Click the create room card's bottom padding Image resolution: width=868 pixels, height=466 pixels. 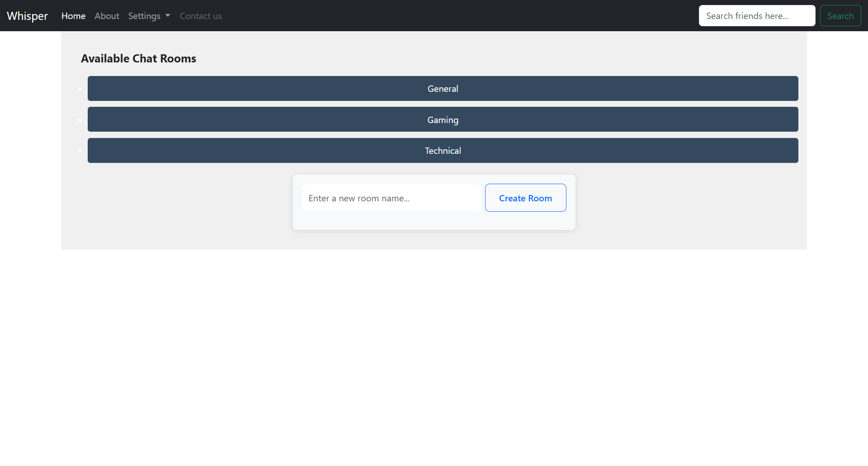coord(434,221)
